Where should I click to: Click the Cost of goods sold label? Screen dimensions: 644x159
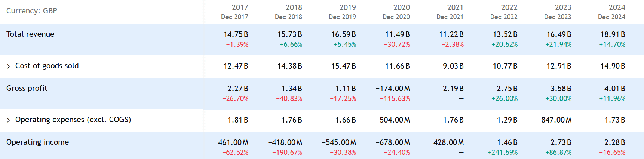(47, 66)
